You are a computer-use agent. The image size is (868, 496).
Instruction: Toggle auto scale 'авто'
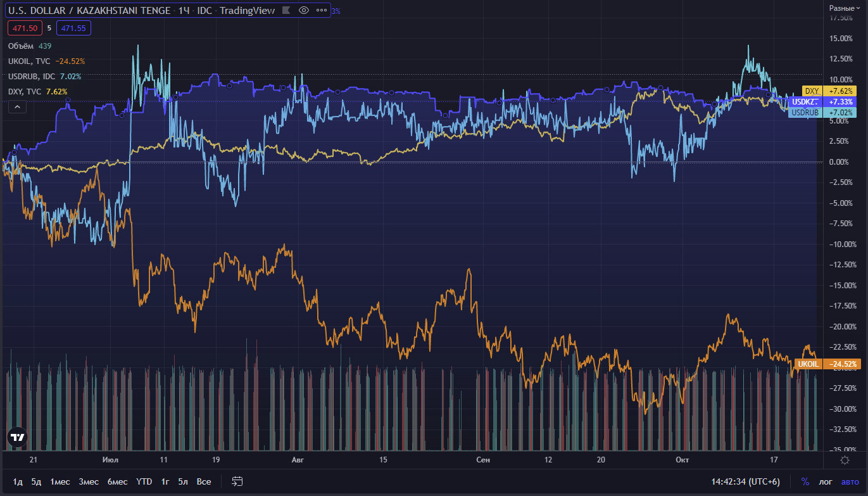click(x=850, y=481)
